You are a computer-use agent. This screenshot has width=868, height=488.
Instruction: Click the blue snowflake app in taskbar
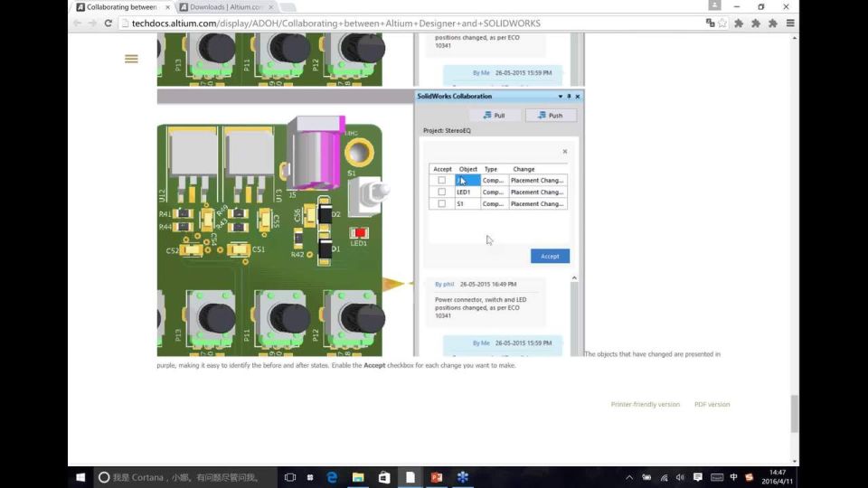tap(463, 477)
